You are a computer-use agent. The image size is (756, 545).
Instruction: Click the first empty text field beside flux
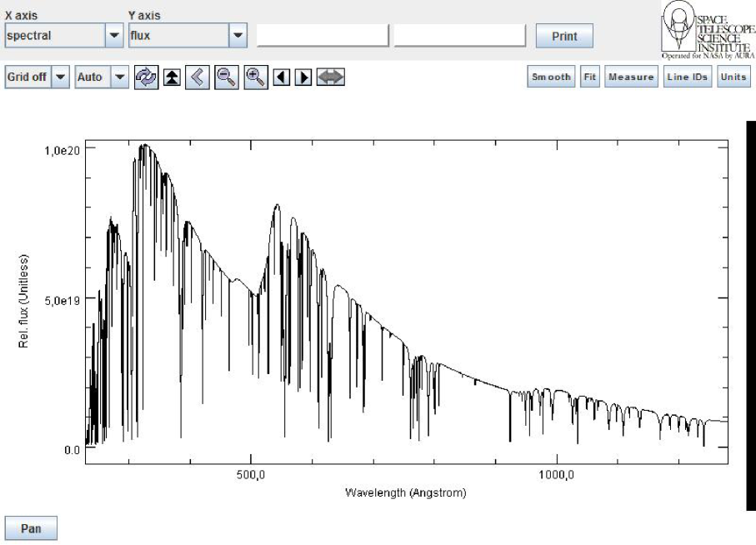323,36
